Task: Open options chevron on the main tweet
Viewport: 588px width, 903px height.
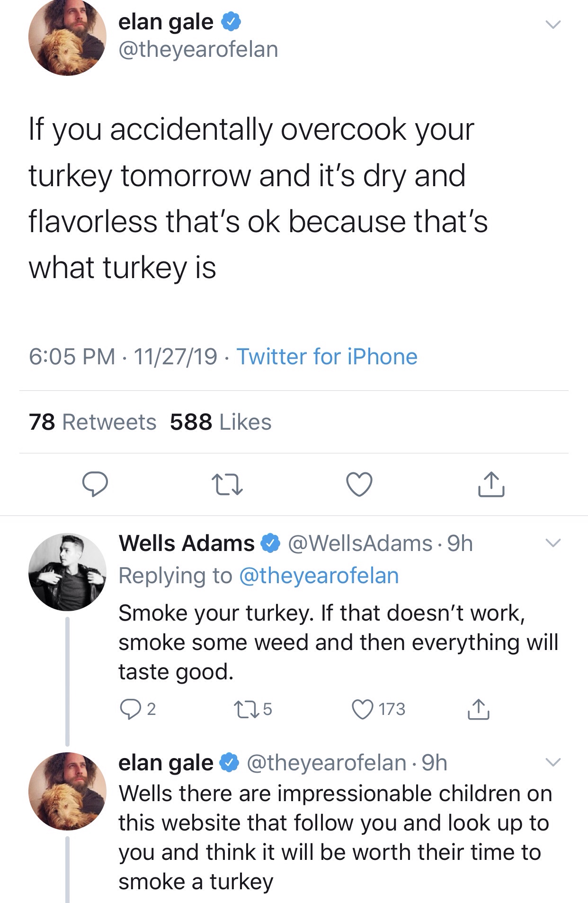Action: (x=552, y=24)
